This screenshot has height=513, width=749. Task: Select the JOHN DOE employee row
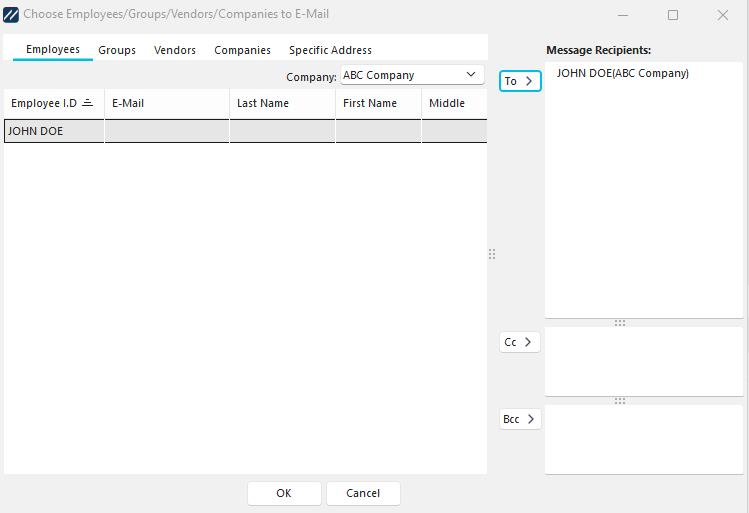(x=246, y=131)
